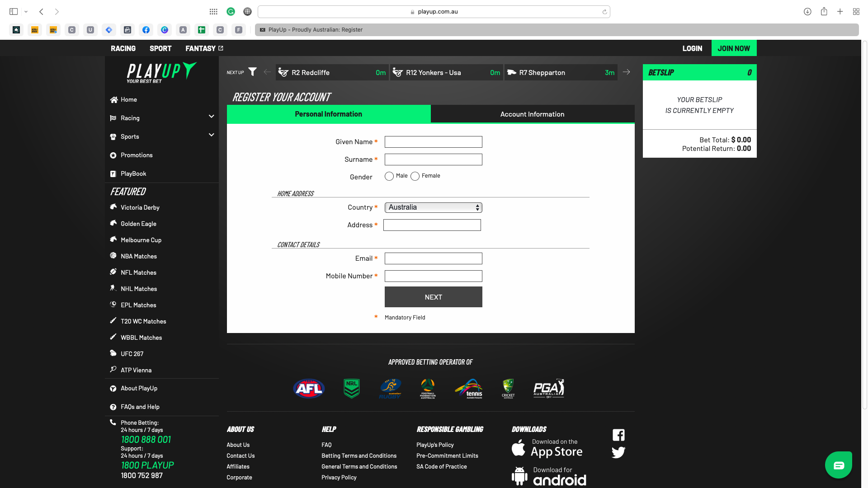Download on the App Store badge

547,448
